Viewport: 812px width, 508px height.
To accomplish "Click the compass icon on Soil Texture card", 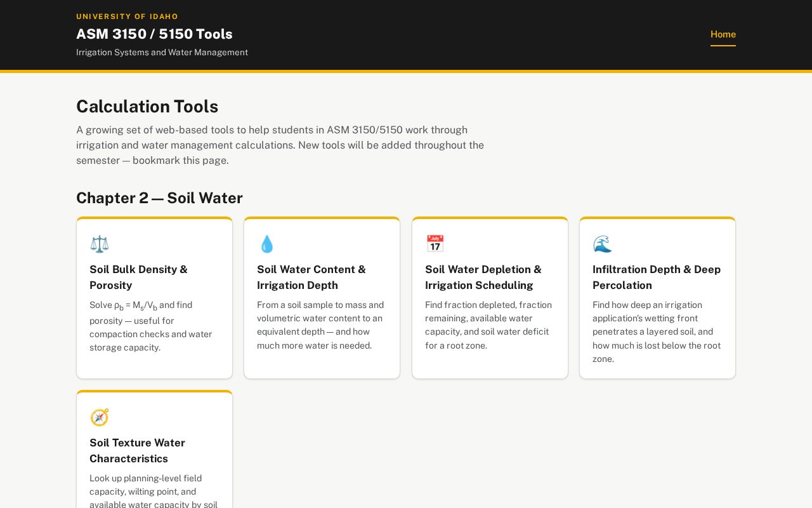I will click(100, 417).
